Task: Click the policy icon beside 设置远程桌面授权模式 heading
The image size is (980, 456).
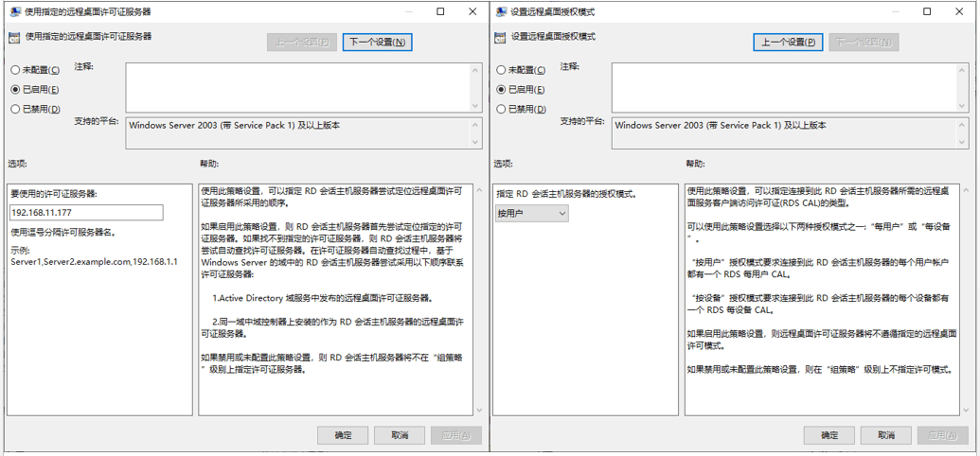Action: [501, 38]
